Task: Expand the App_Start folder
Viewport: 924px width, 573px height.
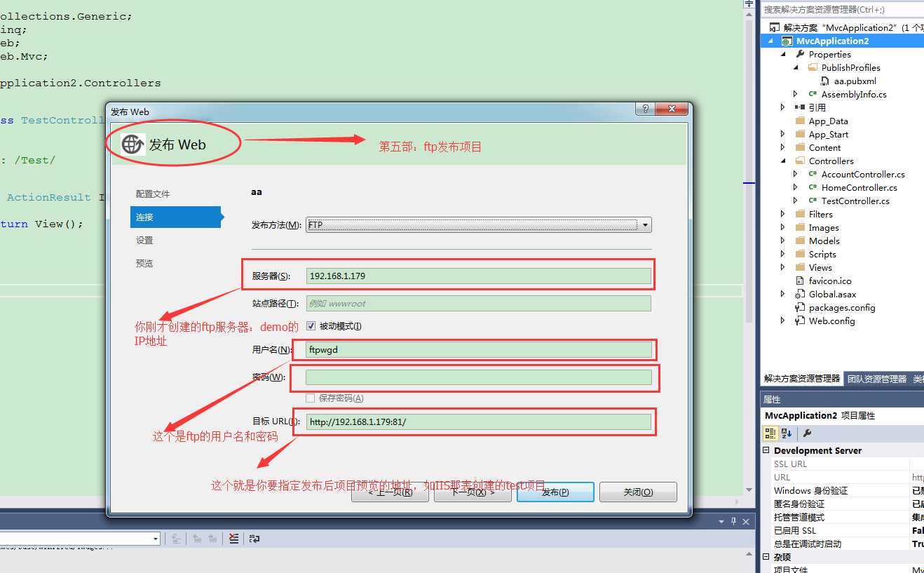Action: (783, 134)
